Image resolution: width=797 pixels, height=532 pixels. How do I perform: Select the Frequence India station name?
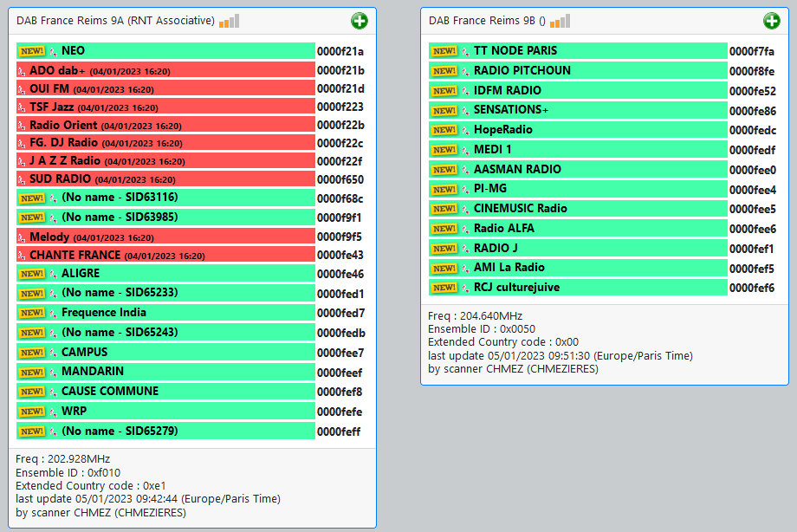[x=104, y=312]
